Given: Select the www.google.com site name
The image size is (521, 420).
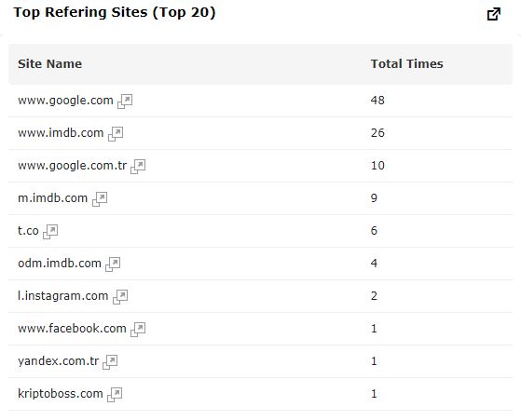Looking at the screenshot, I should pyautogui.click(x=65, y=101).
